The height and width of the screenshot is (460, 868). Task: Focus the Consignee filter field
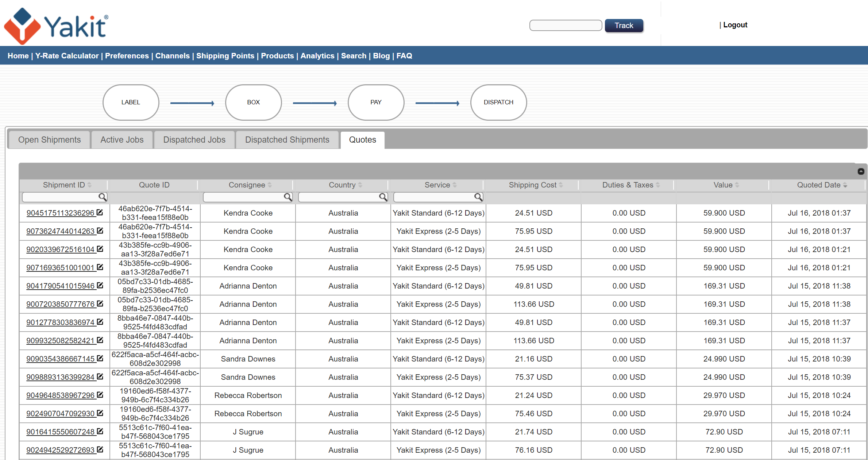pyautogui.click(x=248, y=197)
